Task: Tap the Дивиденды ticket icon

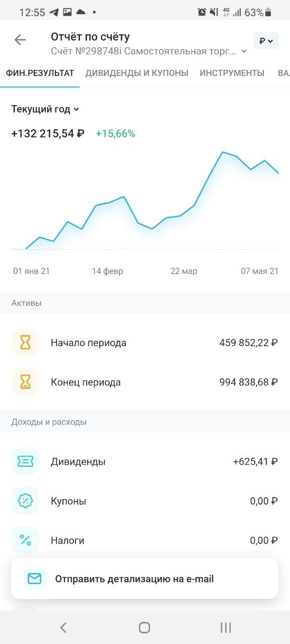Action: pyautogui.click(x=25, y=461)
